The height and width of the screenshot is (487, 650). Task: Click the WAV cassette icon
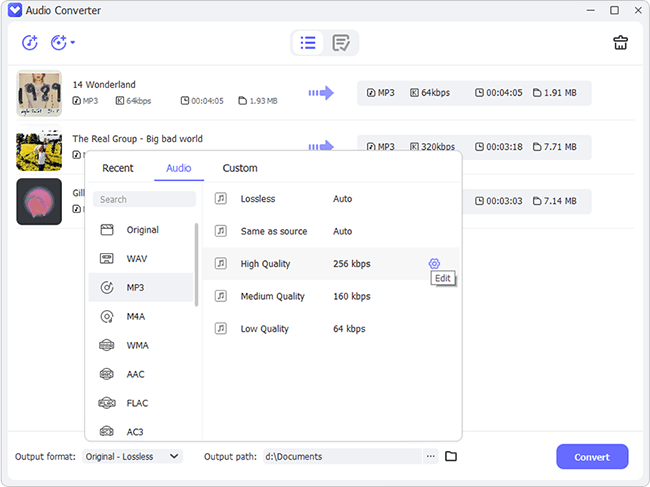[x=107, y=259]
